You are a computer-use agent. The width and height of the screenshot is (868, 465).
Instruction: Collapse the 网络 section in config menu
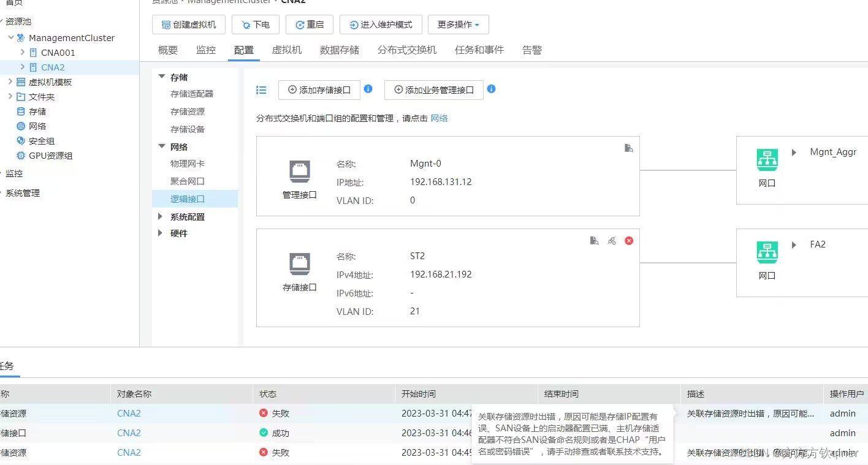[162, 147]
